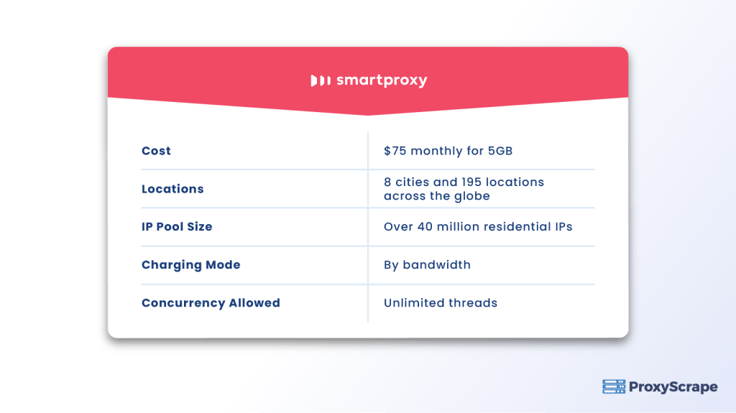Click 'Over 40 million residential IPs' value
This screenshot has width=736, height=413.
pyautogui.click(x=478, y=227)
